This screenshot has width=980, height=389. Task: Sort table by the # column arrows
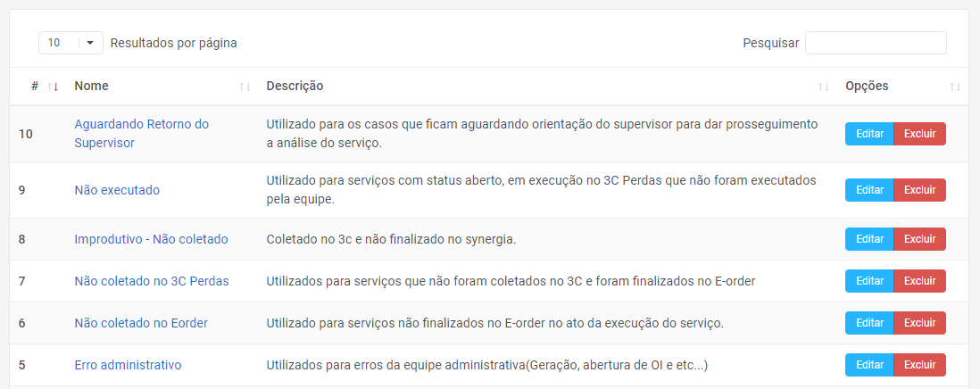click(53, 87)
